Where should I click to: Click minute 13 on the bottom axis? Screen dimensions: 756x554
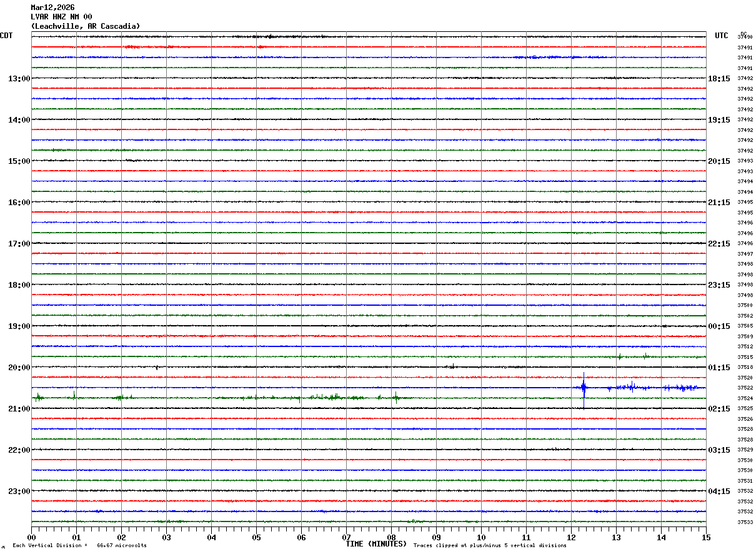click(x=616, y=537)
